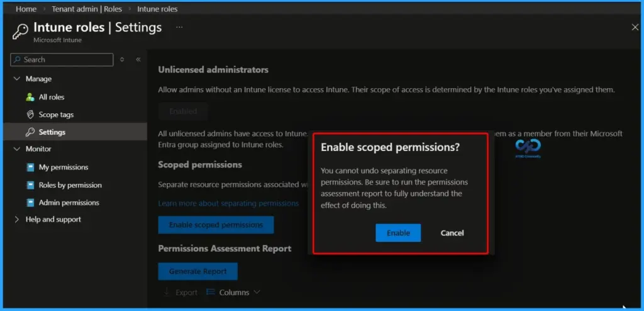Select Settings in the Manage section

point(75,132)
